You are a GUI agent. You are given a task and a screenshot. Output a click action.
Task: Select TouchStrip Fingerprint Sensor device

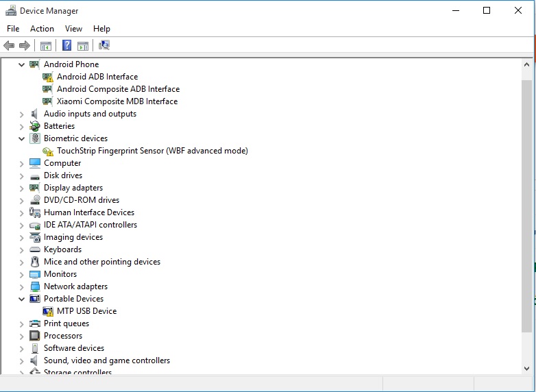151,151
